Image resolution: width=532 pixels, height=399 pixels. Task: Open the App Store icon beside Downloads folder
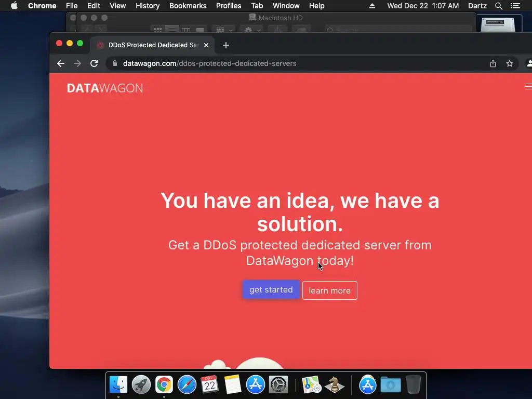tap(368, 385)
